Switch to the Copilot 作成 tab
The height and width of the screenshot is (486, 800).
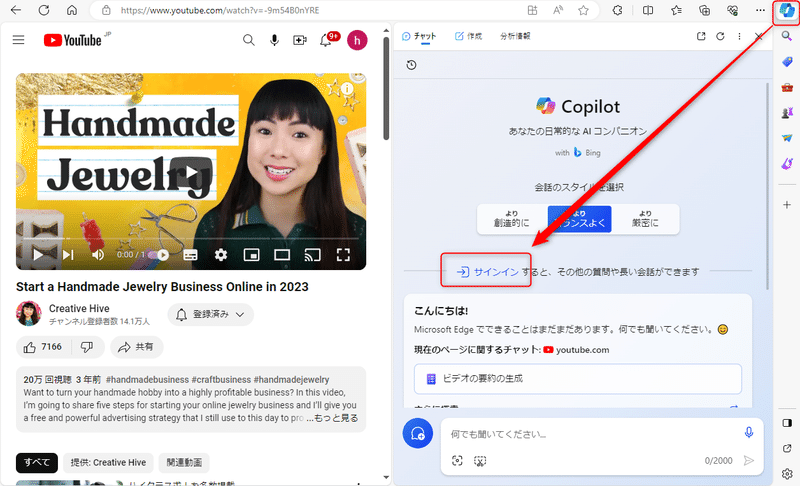468,36
